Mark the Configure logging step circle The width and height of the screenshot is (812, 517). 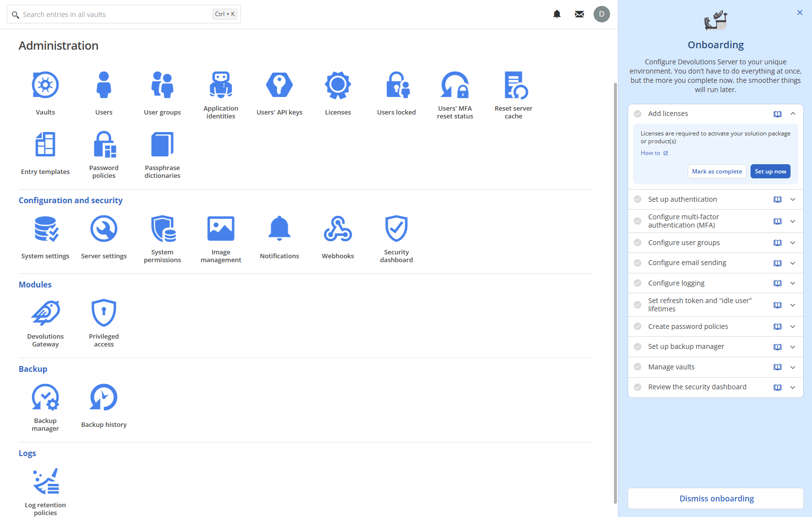pos(637,283)
